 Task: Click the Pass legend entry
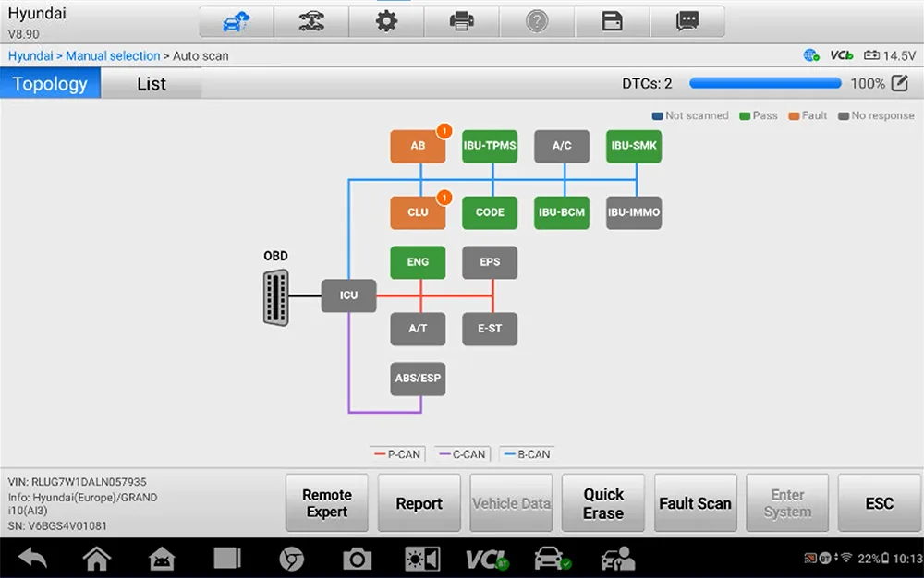(x=759, y=116)
